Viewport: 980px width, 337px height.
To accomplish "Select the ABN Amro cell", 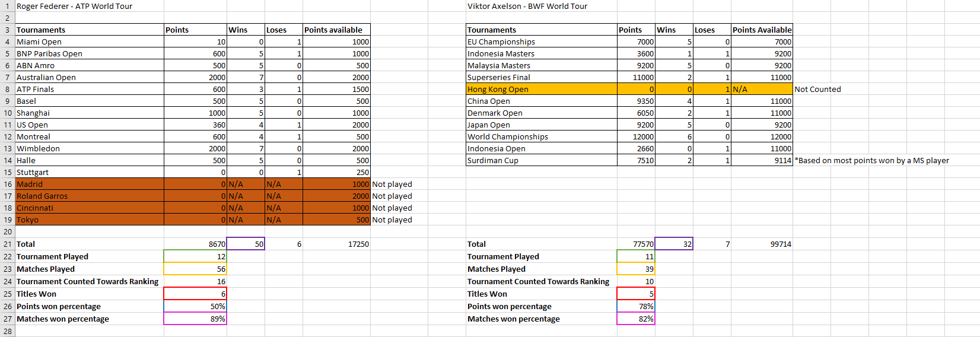I will tap(90, 65).
